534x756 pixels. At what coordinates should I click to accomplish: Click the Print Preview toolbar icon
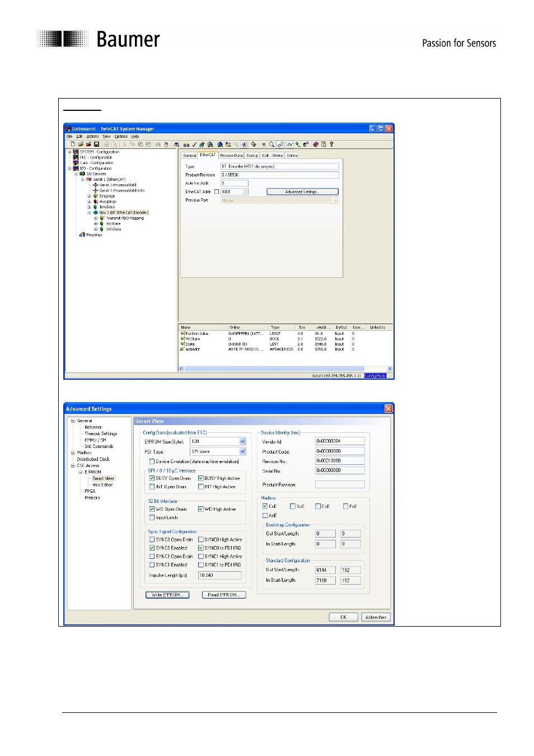tap(115, 144)
